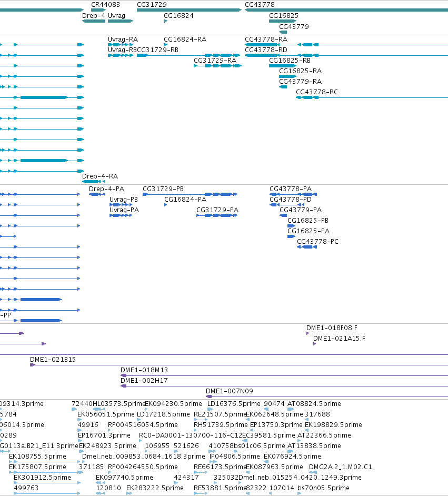Click the Uvrag-PB protein label
Screen dimensions: 448x496
pyautogui.click(x=124, y=199)
